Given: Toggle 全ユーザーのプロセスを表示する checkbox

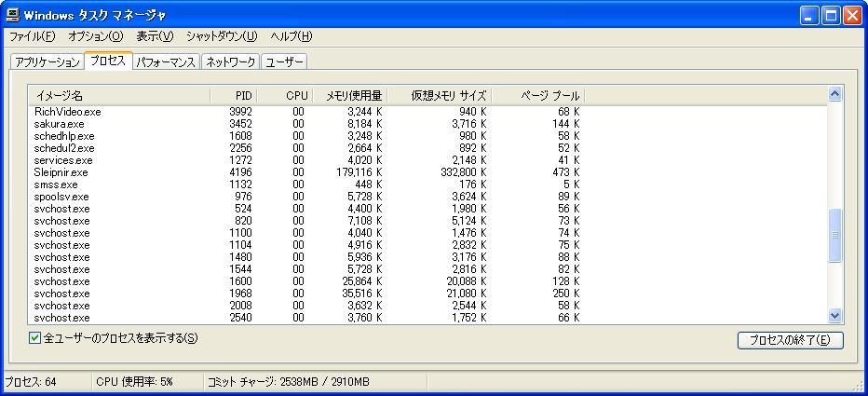Looking at the screenshot, I should [34, 338].
